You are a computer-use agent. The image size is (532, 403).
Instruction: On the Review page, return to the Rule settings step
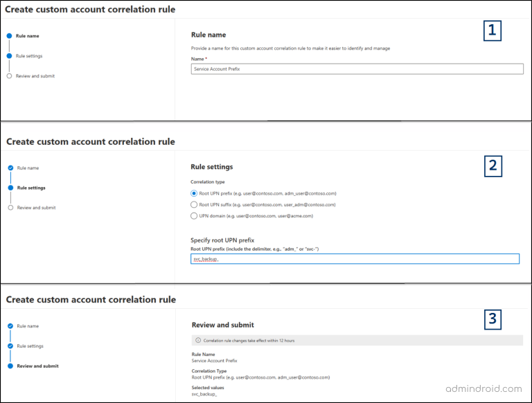[x=30, y=346]
